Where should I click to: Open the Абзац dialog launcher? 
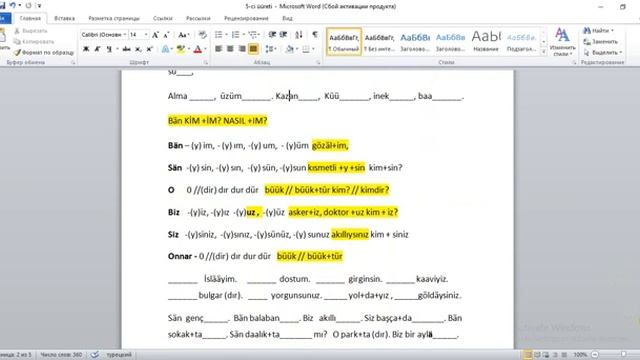318,62
